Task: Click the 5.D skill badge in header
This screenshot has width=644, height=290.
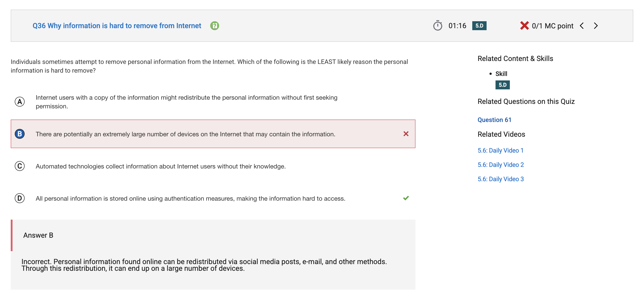Action: [x=479, y=26]
